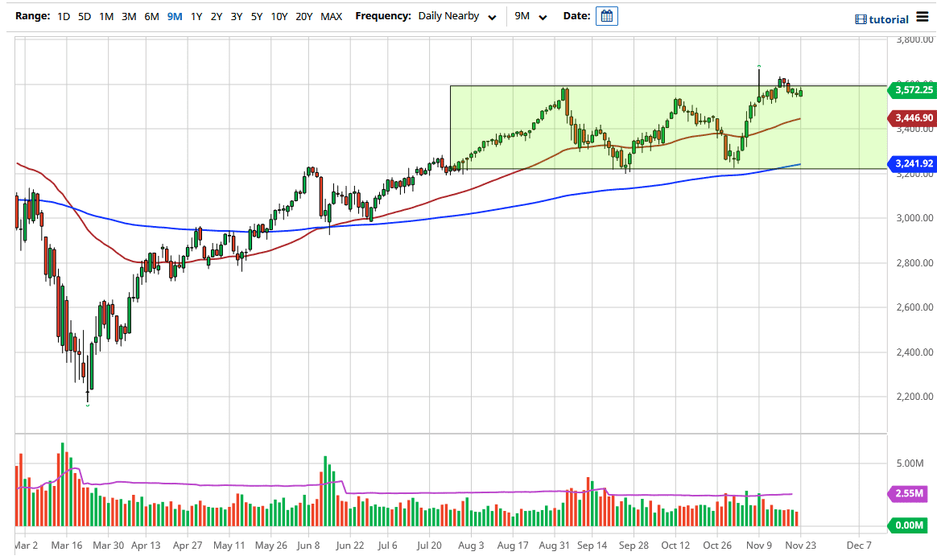The image size is (937, 560).
Task: Click the green high marker above November spike
Action: point(759,66)
